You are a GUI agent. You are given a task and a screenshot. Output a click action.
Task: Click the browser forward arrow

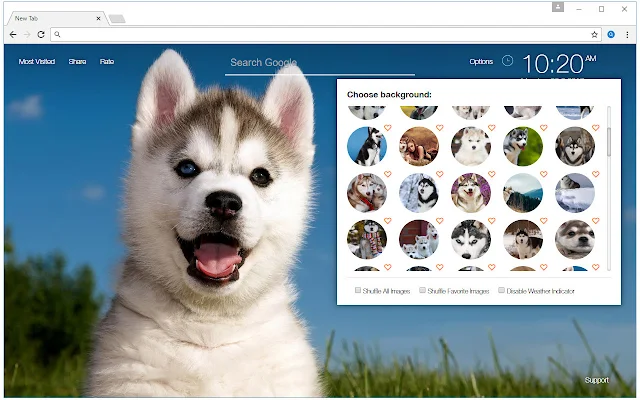click(x=27, y=35)
